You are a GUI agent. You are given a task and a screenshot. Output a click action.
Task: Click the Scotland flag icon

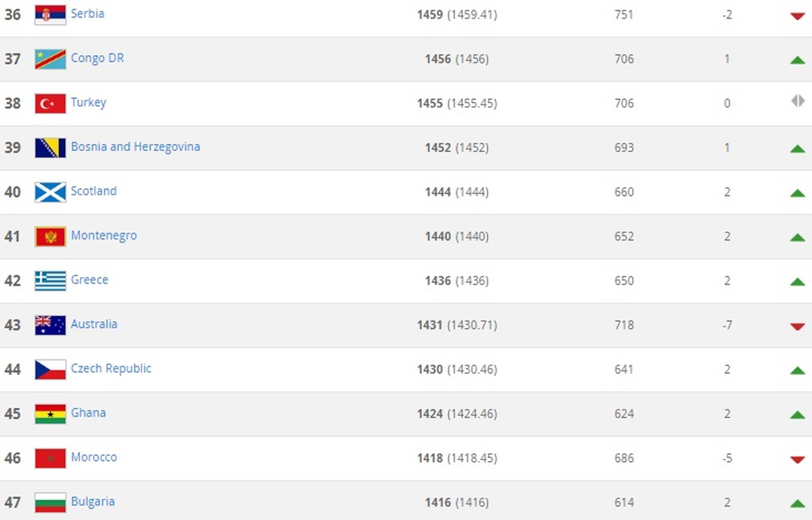click(50, 192)
